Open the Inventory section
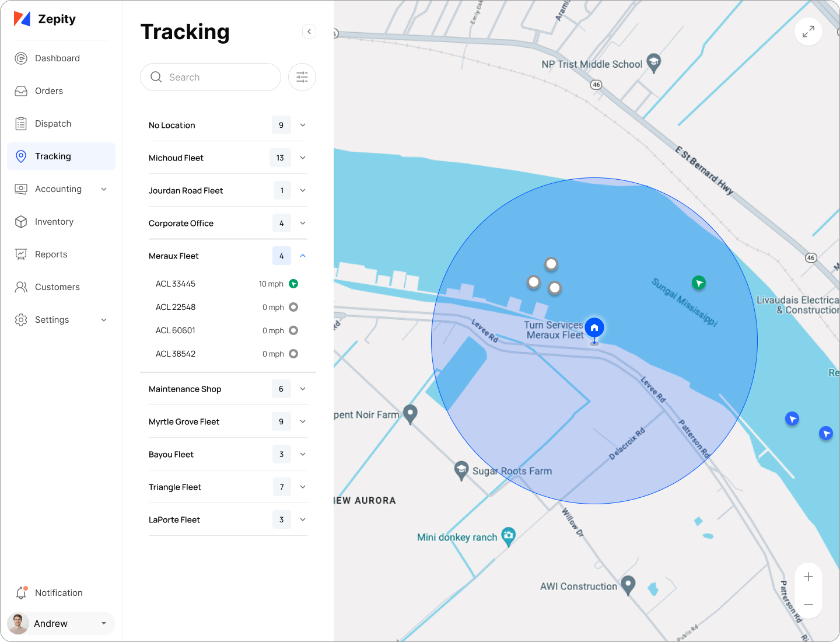The height and width of the screenshot is (642, 840). click(54, 222)
